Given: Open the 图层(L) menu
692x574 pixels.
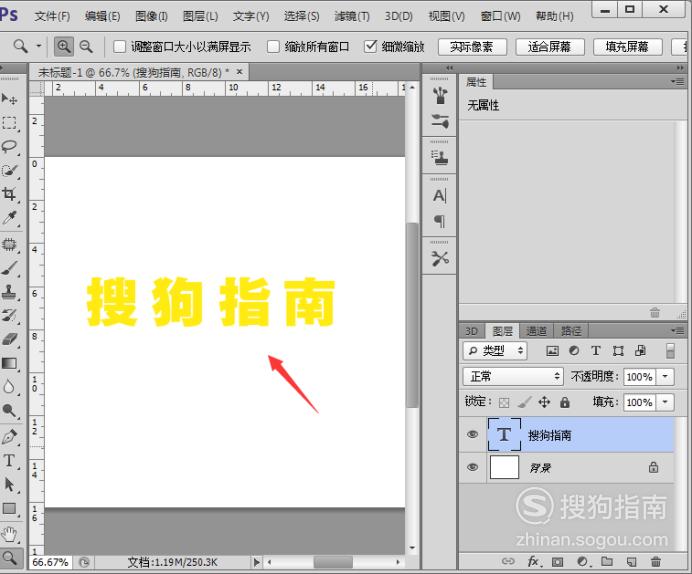Looking at the screenshot, I should [200, 16].
